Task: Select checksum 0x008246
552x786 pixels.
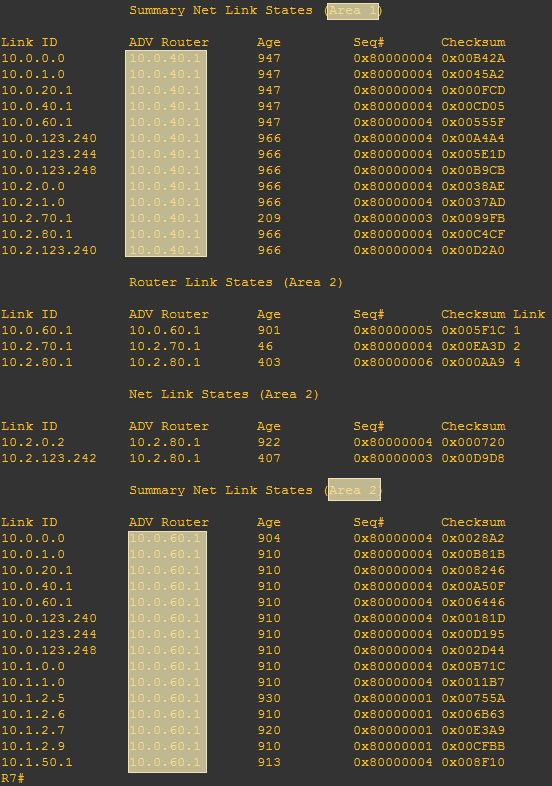Action: coord(473,570)
